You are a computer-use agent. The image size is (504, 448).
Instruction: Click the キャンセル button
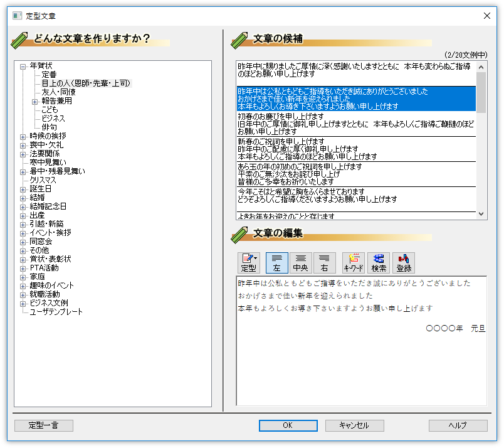[x=354, y=425]
